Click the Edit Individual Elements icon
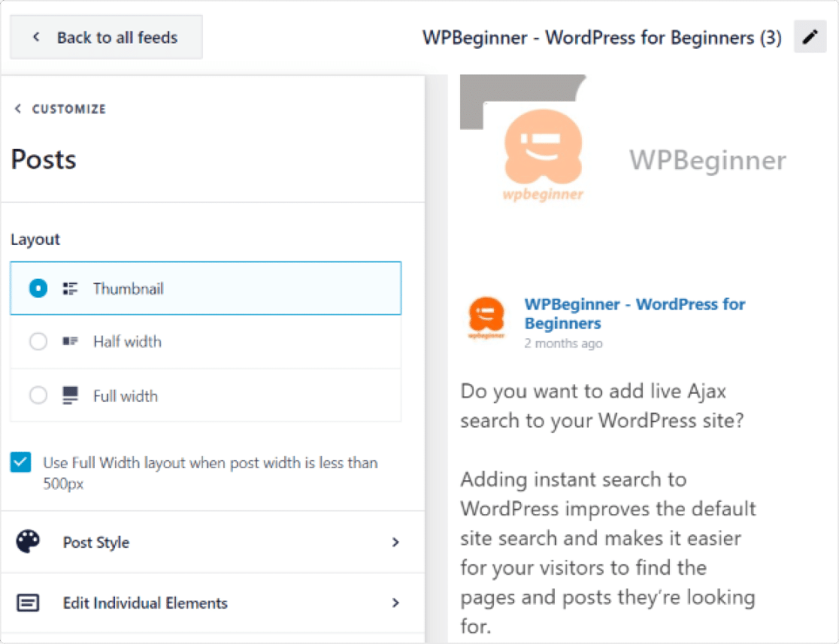The width and height of the screenshot is (839, 644). pyautogui.click(x=28, y=603)
